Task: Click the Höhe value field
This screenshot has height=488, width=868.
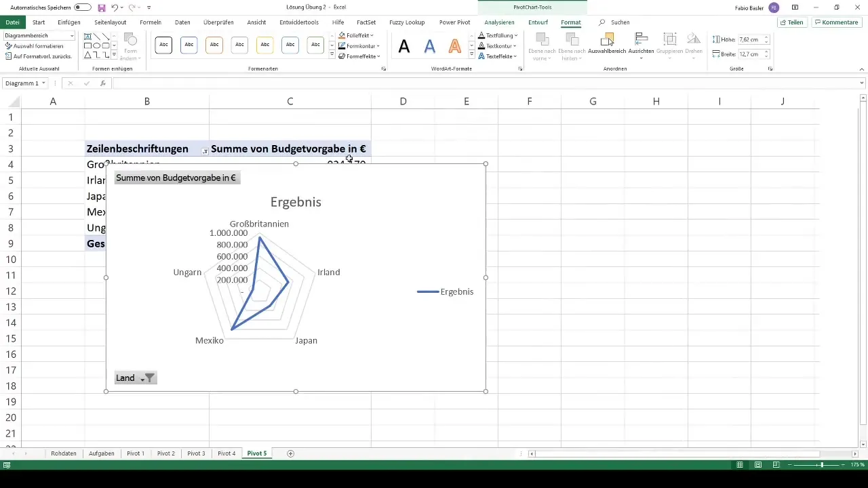Action: point(750,40)
